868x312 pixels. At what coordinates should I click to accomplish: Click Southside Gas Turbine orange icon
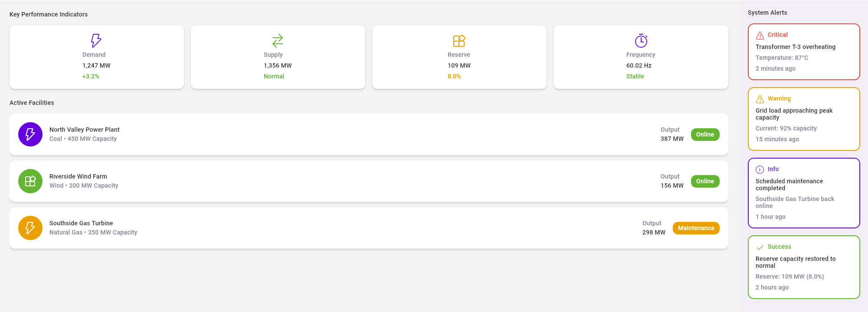coord(30,228)
